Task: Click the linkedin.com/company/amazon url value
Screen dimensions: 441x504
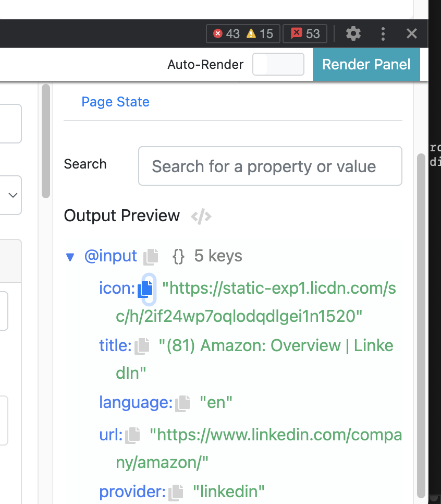Action: (259, 449)
